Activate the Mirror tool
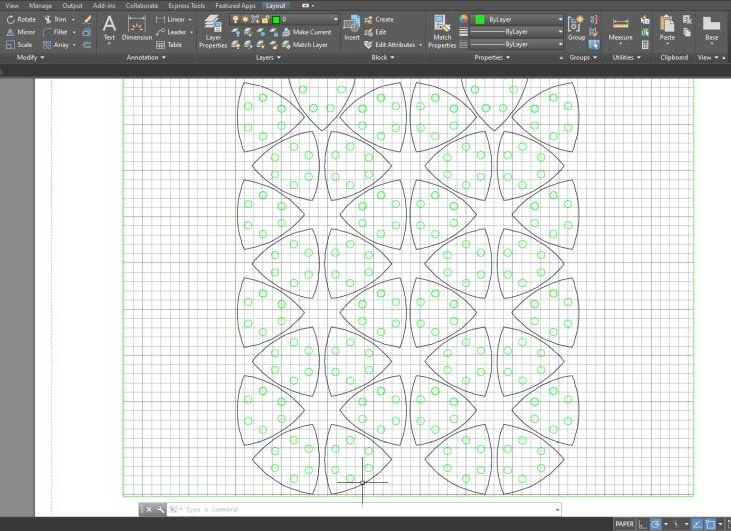Image resolution: width=731 pixels, height=531 pixels. (21, 32)
